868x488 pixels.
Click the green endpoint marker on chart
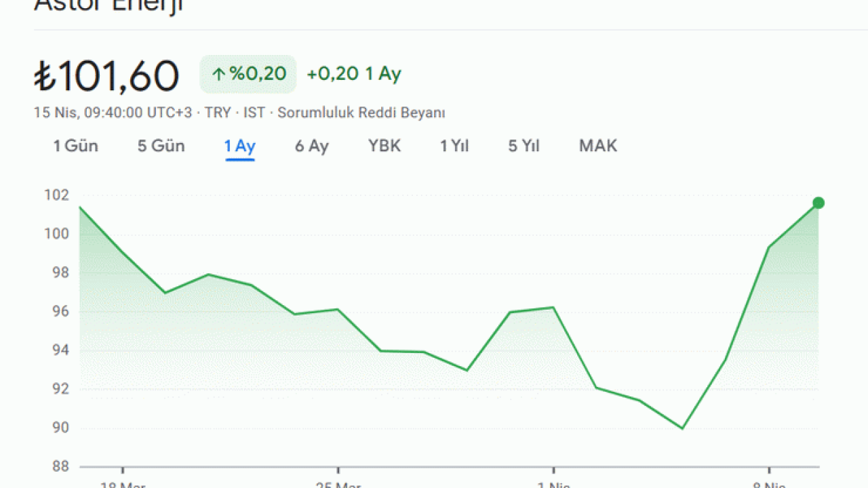point(818,203)
